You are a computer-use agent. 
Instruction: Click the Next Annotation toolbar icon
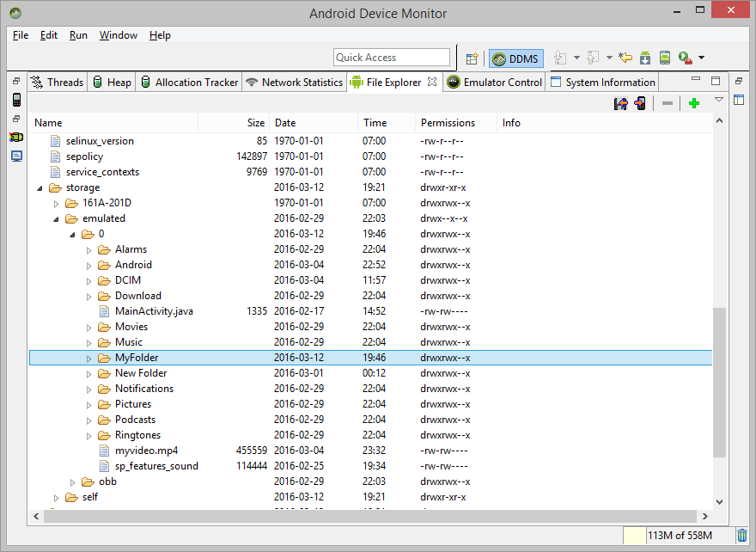[560, 58]
